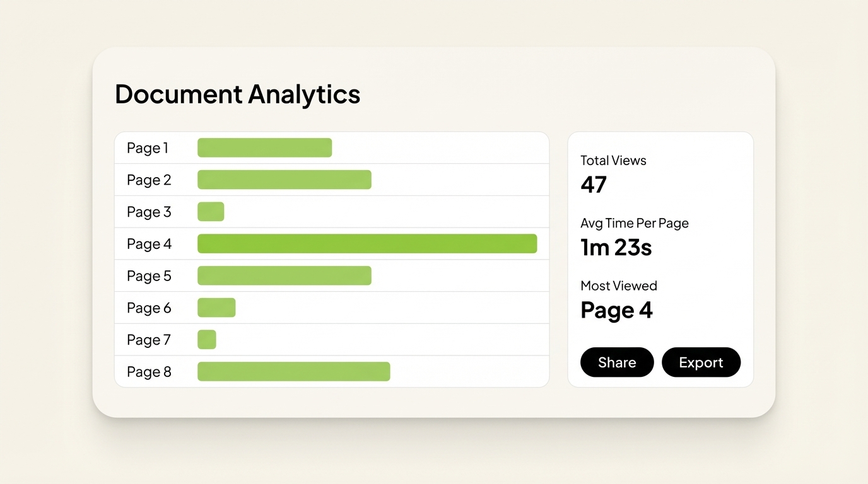
Task: Click the Page 4 row label
Action: coord(150,244)
